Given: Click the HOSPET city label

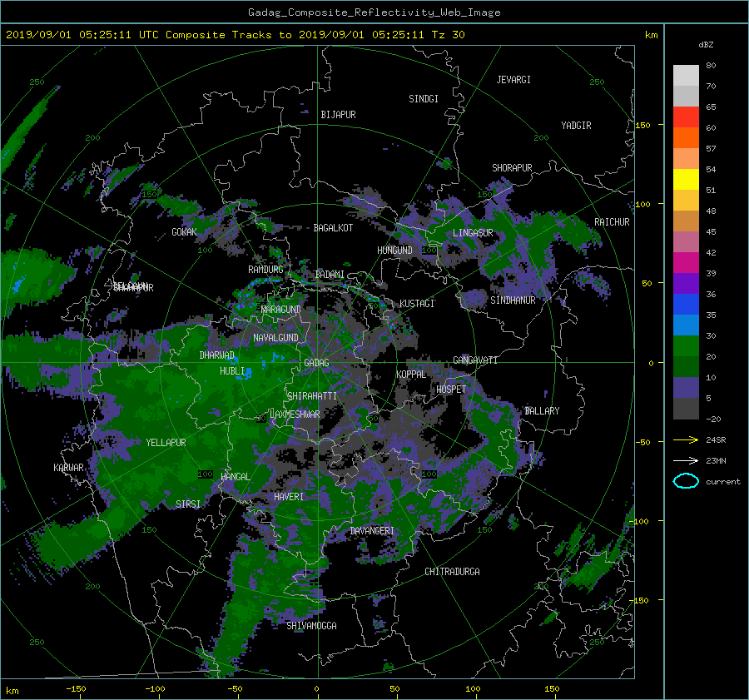Looking at the screenshot, I should 451,390.
